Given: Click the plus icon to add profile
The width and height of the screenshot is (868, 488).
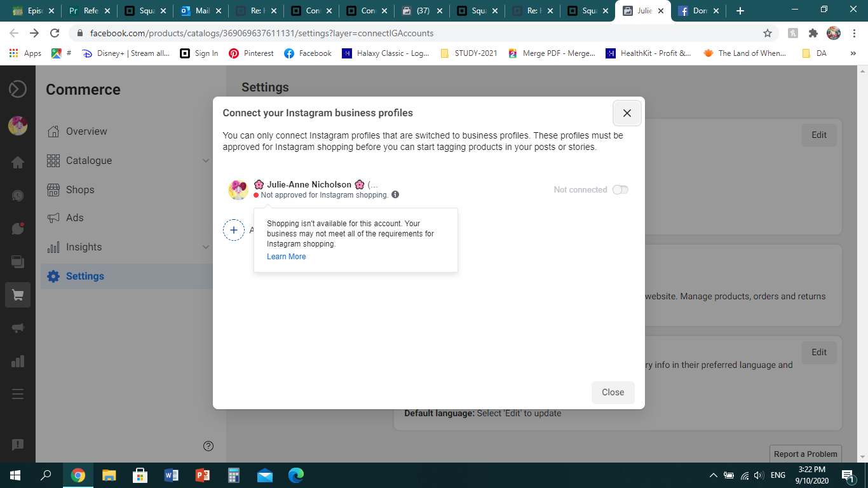Looking at the screenshot, I should tap(234, 230).
